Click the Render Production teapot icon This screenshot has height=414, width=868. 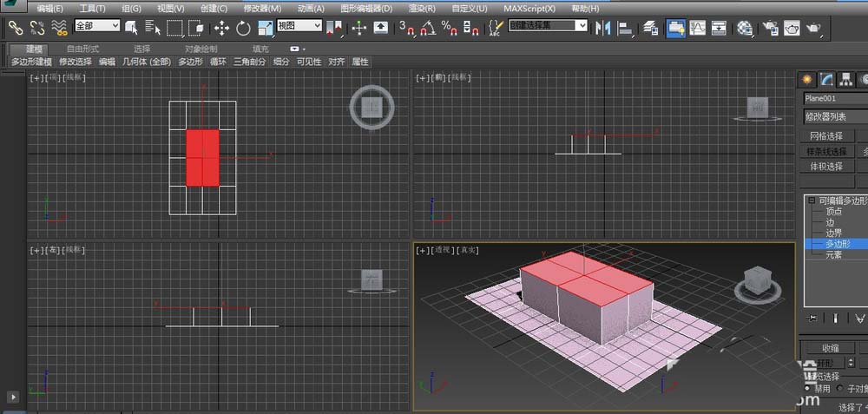point(814,28)
